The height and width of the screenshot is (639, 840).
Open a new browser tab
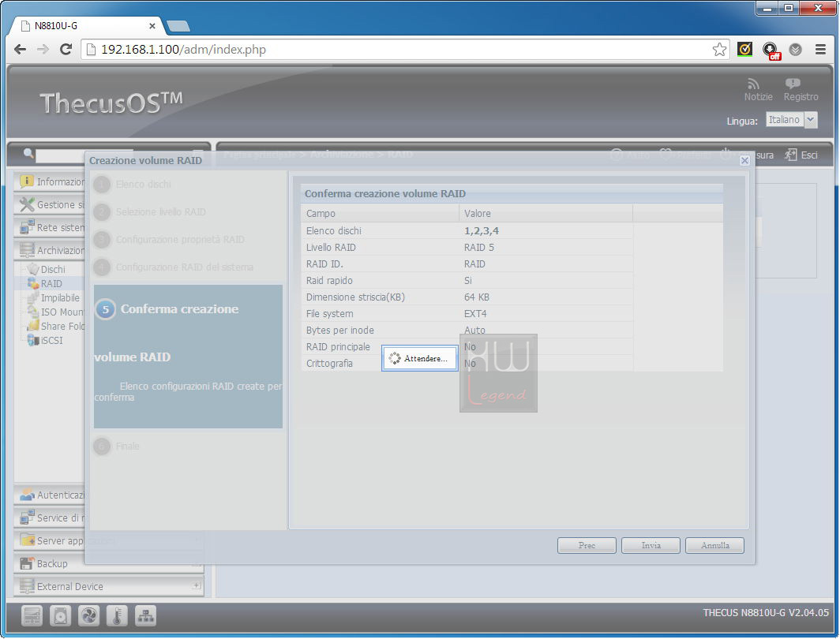(x=178, y=26)
